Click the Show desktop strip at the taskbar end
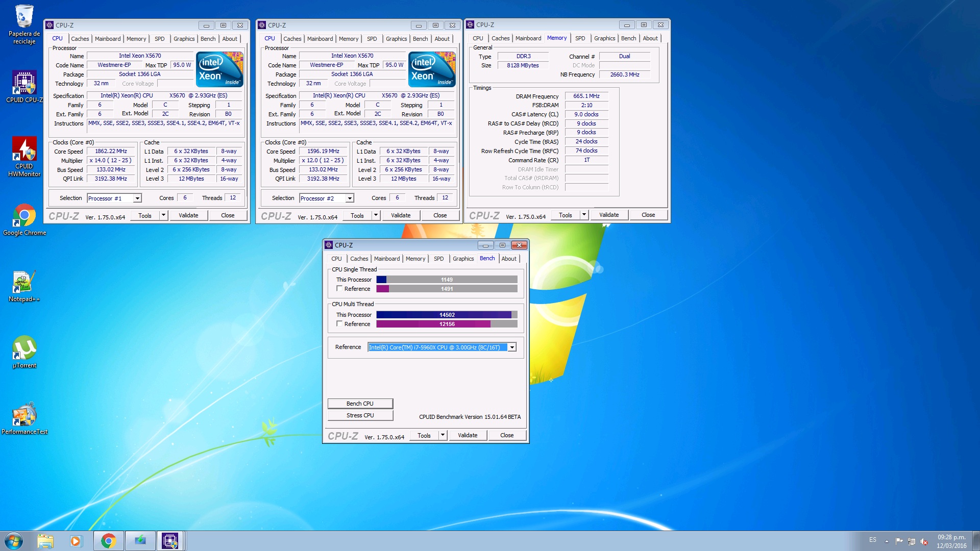The width and height of the screenshot is (980, 551). coord(976,541)
